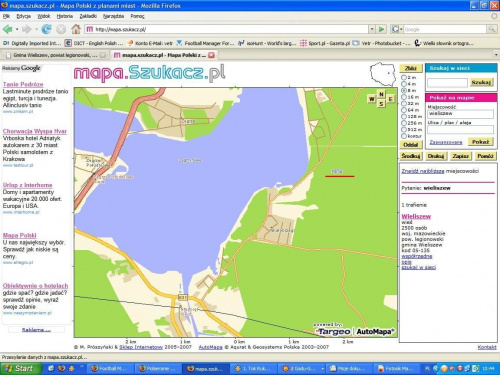Image resolution: width=500 pixels, height=375 pixels.
Task: Pan the map north with the N button
Action: click(381, 94)
